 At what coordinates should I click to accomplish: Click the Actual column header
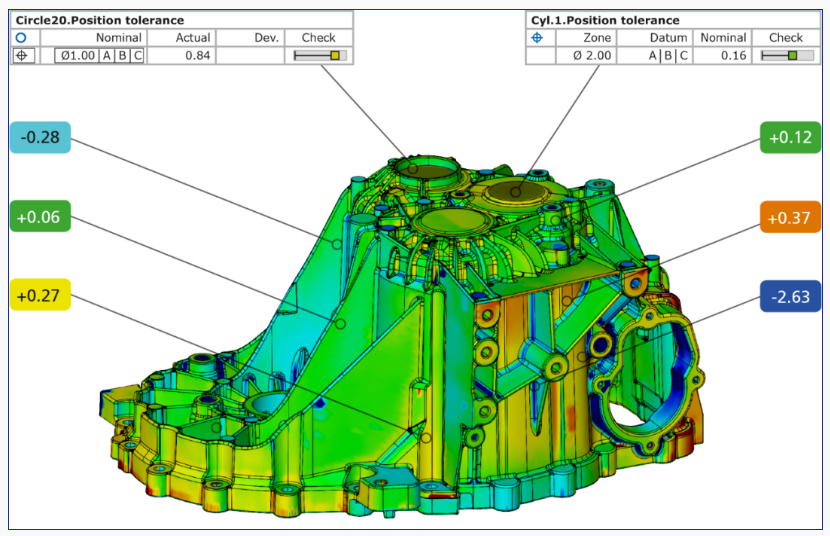pyautogui.click(x=193, y=38)
